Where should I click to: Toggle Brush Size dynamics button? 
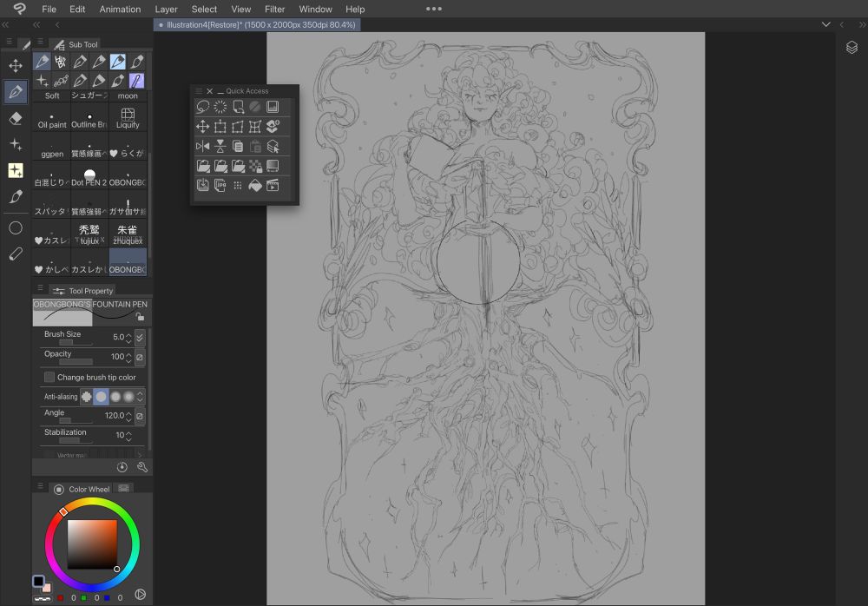pos(140,337)
